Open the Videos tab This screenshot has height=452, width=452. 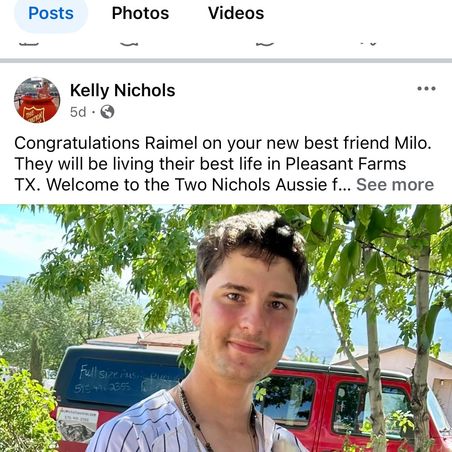(236, 14)
